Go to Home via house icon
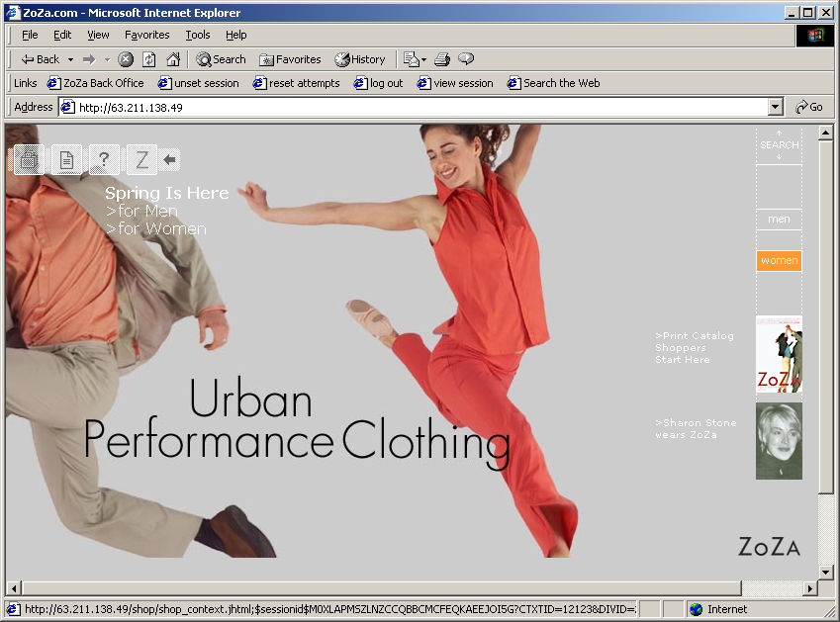This screenshot has width=840, height=622. (173, 59)
